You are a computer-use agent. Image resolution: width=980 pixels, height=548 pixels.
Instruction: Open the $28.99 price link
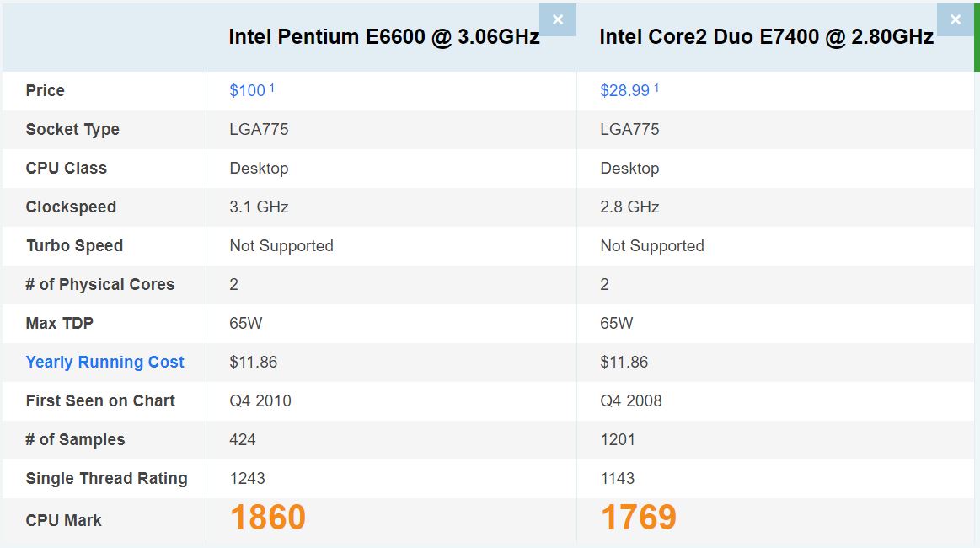[625, 91]
